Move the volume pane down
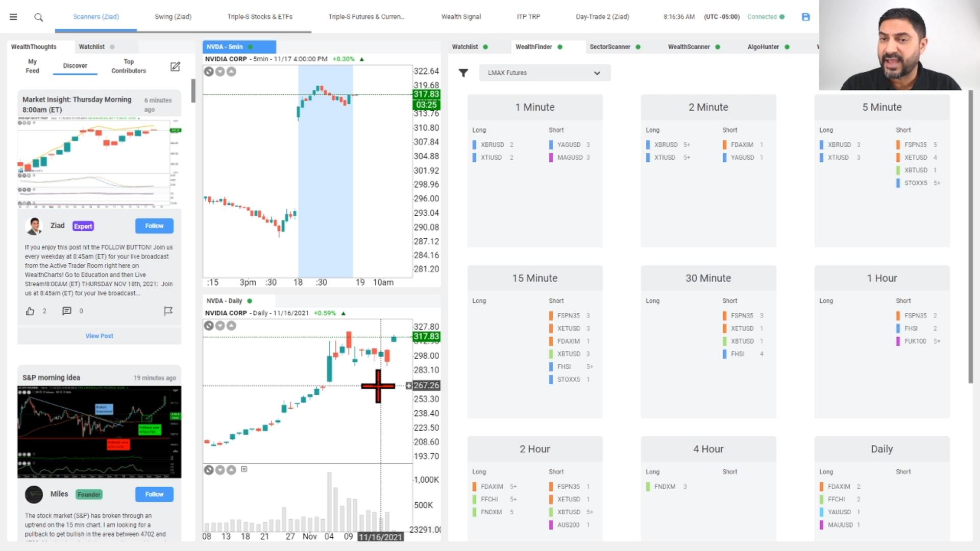980x551 pixels. point(220,470)
